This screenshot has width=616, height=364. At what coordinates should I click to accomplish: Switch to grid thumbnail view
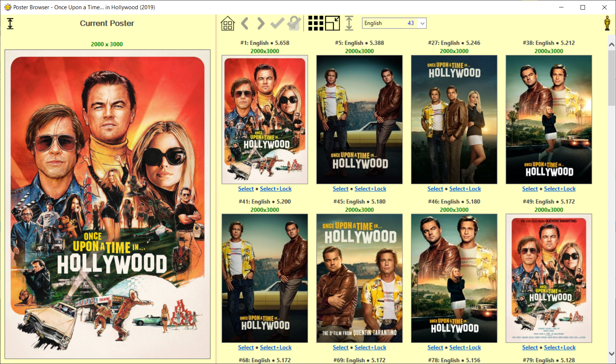[x=316, y=23]
